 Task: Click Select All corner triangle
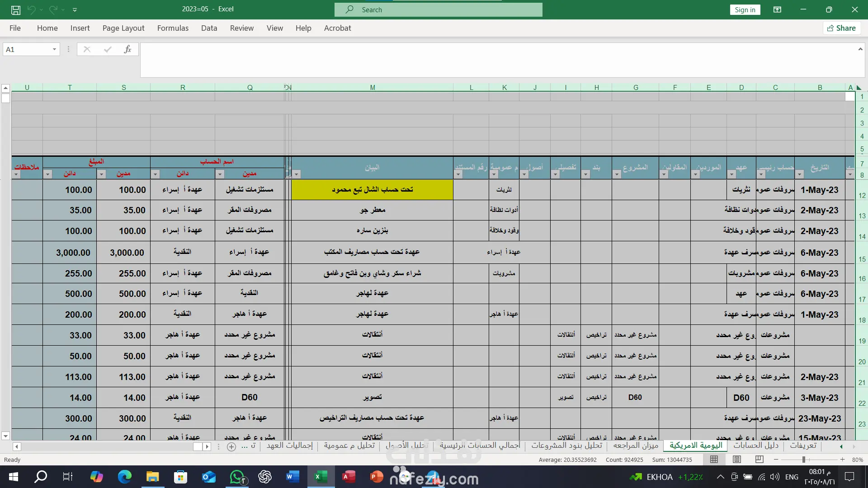(x=859, y=88)
